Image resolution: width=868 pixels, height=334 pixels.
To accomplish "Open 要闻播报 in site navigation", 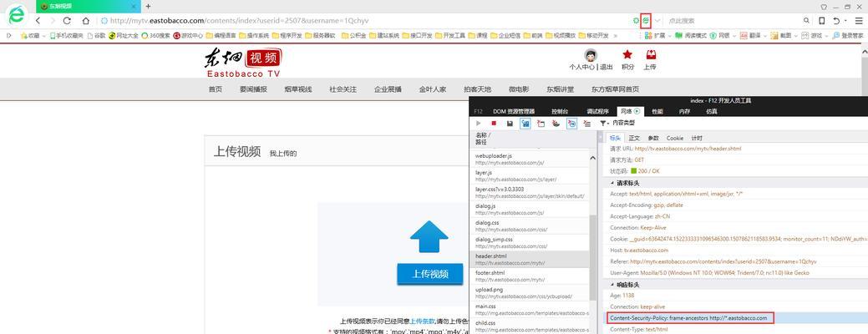I will [x=253, y=89].
